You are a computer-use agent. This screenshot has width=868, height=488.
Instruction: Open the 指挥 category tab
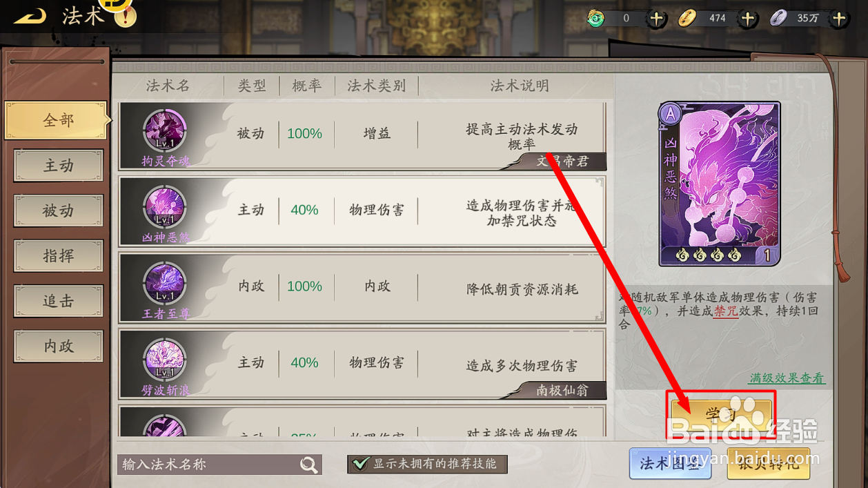click(x=59, y=256)
